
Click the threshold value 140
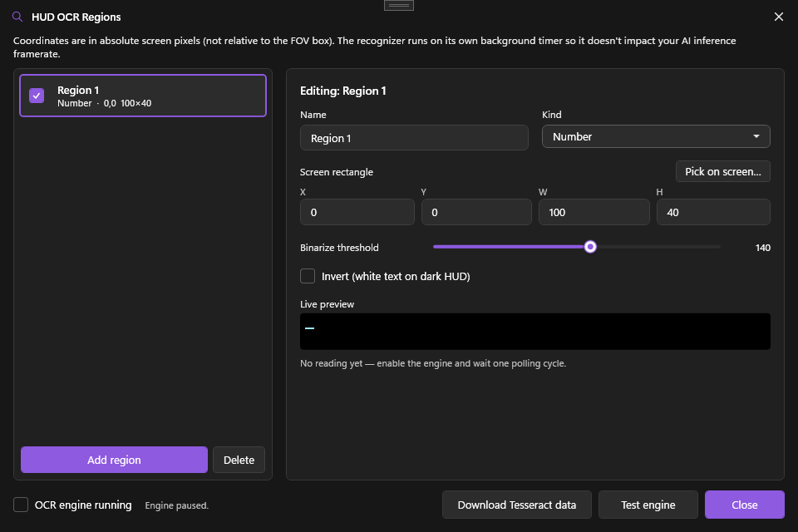click(x=762, y=248)
